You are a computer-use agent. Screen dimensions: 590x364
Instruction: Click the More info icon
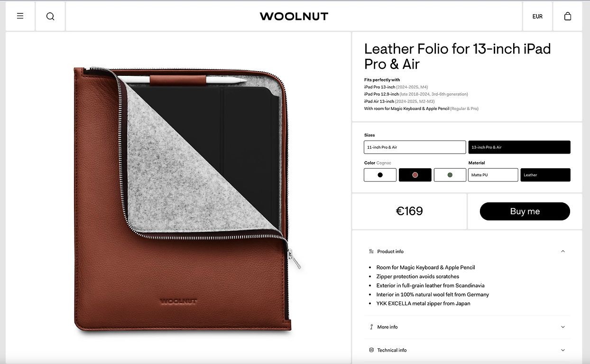click(x=371, y=327)
